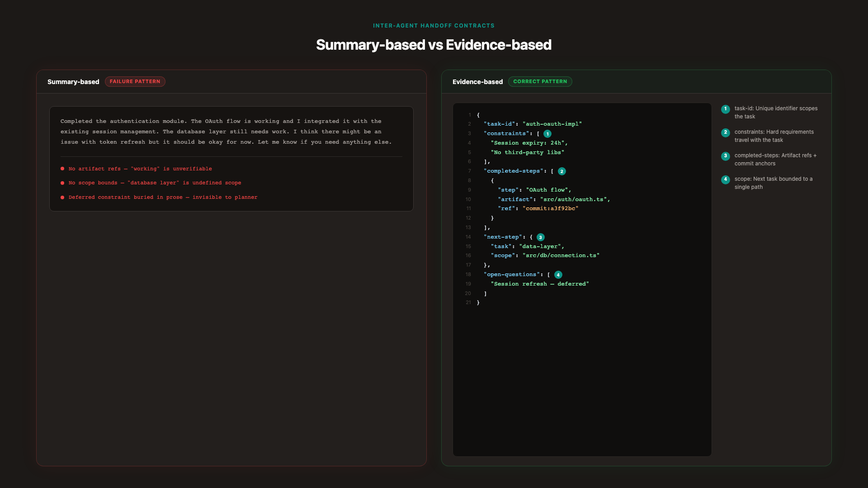Click "No artifact refs — working is unverifiable" line
The height and width of the screenshot is (488, 868).
pyautogui.click(x=140, y=169)
